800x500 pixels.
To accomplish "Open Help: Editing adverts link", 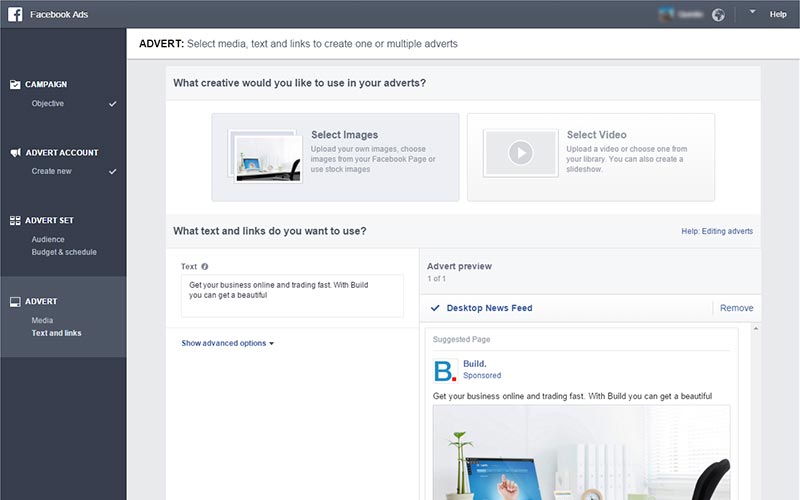I will tap(716, 231).
